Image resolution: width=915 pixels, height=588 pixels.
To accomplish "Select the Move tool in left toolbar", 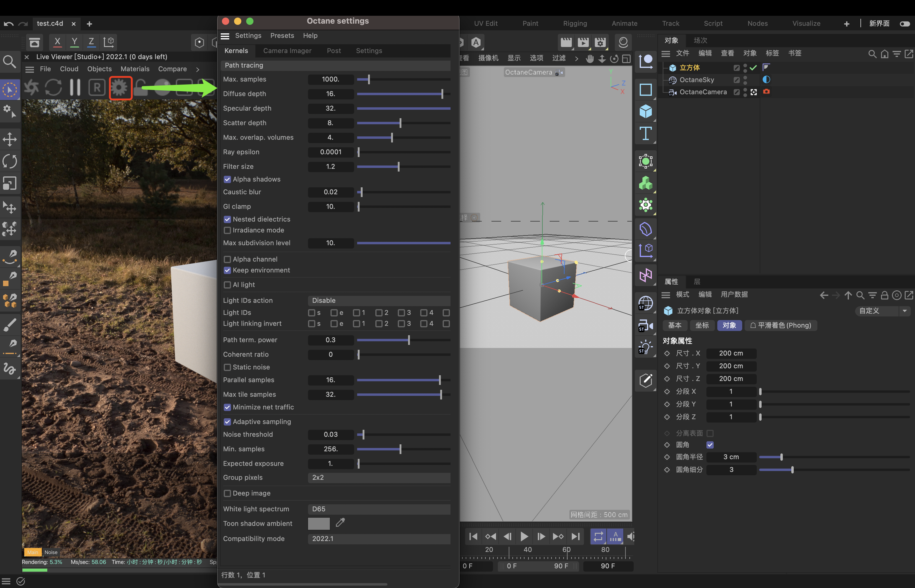I will pos(10,139).
